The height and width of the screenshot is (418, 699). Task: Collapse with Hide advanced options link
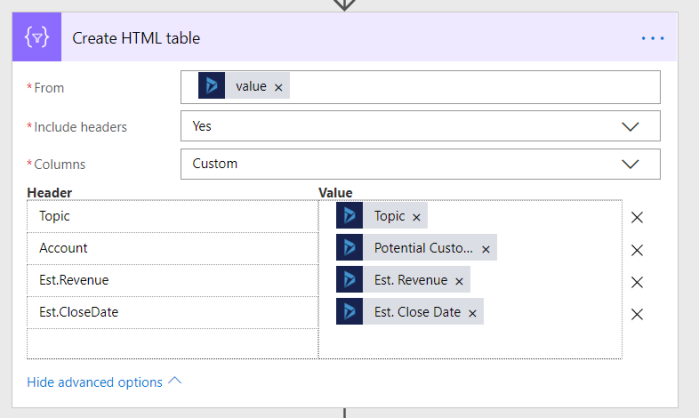click(x=104, y=382)
